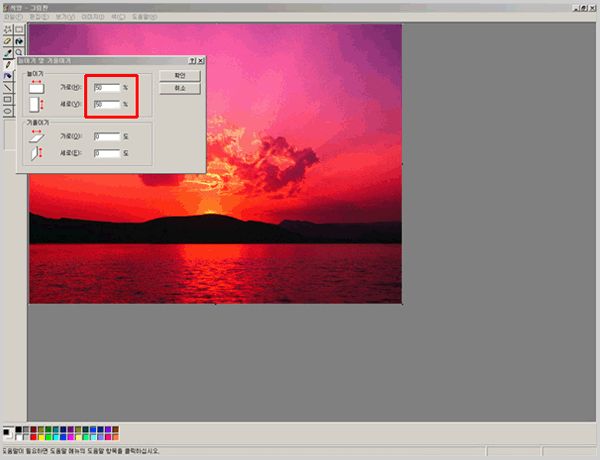The width and height of the screenshot is (600, 460).
Task: Click the stretch 세로(V) percentage field
Action: click(106, 104)
